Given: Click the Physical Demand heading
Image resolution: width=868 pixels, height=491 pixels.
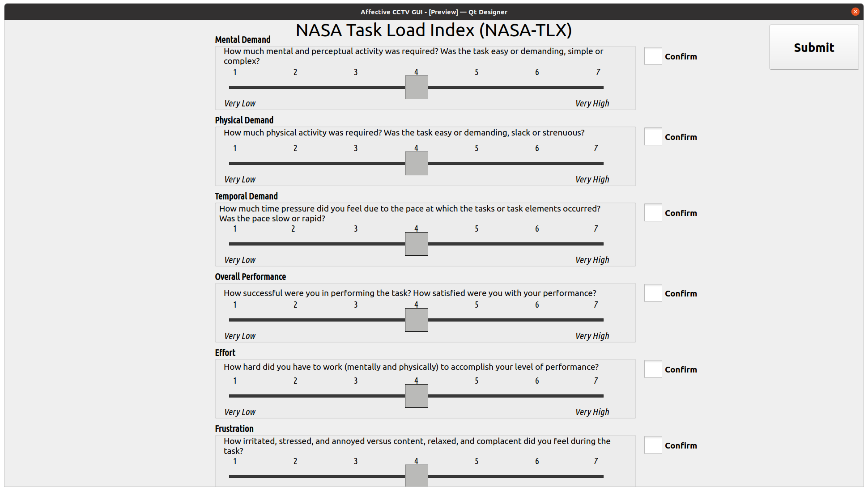Looking at the screenshot, I should click(244, 120).
